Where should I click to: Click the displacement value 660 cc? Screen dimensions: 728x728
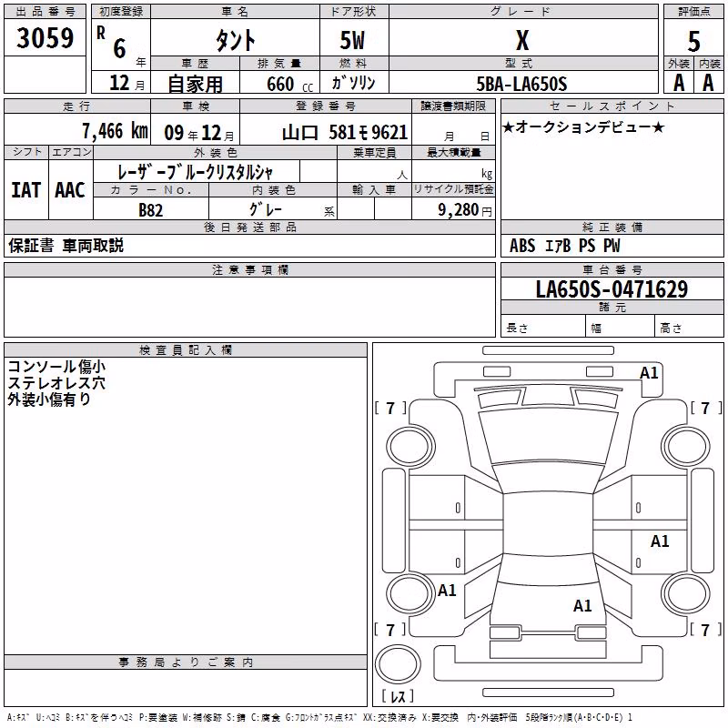[289, 85]
